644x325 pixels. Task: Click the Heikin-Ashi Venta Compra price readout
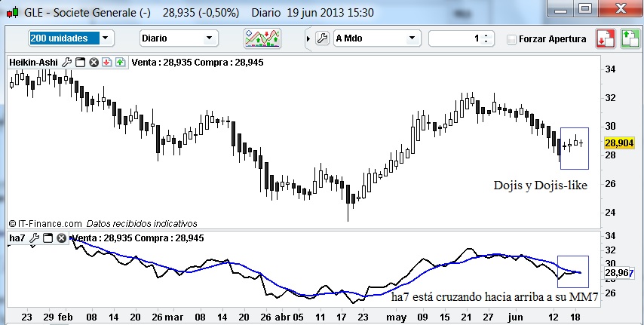(198, 63)
